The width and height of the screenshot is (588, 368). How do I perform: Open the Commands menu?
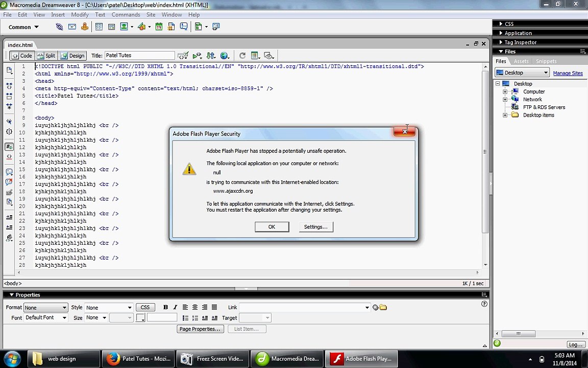point(126,15)
